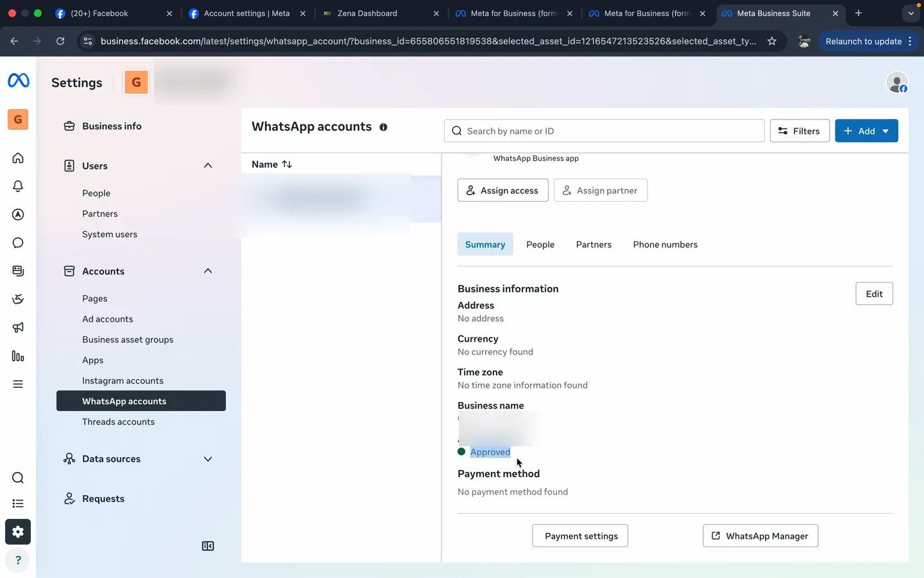Open Ad accounts in sidebar
Viewport: 924px width, 578px height.
(x=108, y=319)
